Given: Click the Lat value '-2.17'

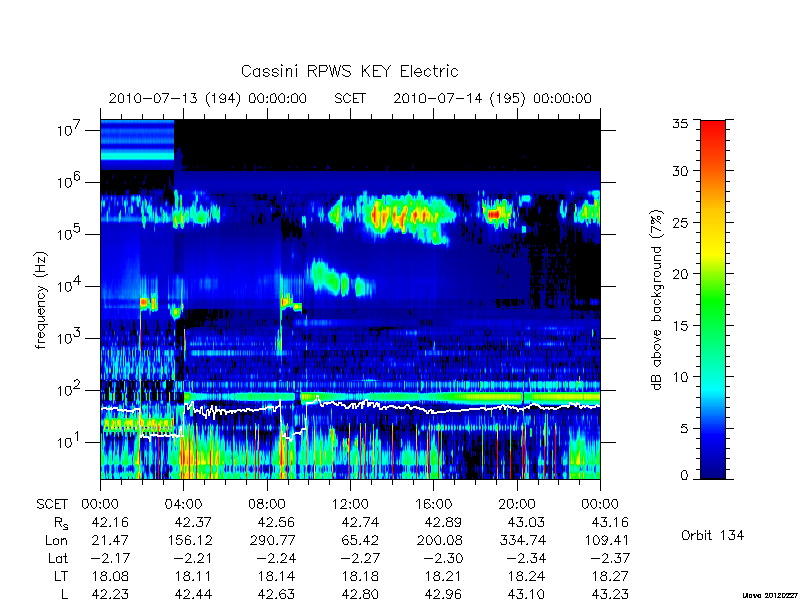Looking at the screenshot, I should tap(110, 558).
